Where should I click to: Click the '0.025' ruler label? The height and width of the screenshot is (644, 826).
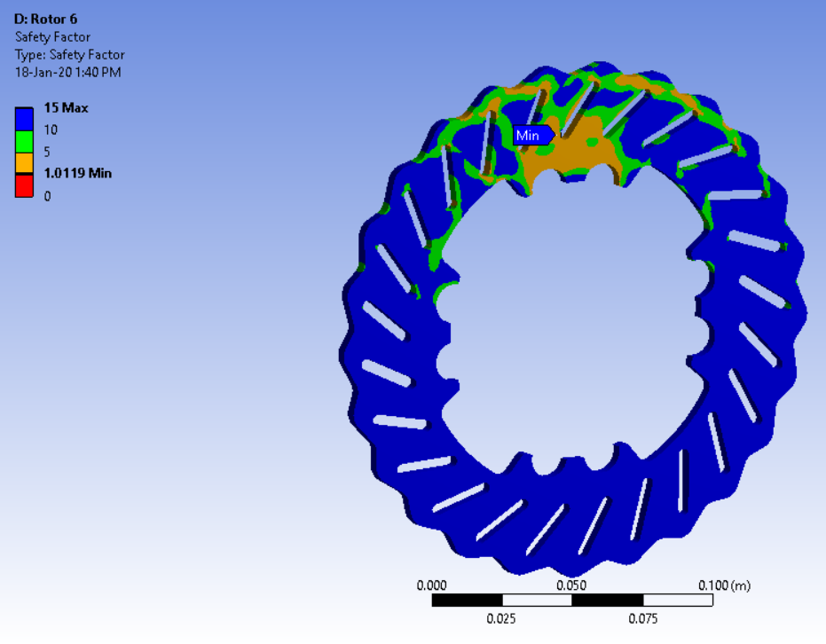(501, 619)
